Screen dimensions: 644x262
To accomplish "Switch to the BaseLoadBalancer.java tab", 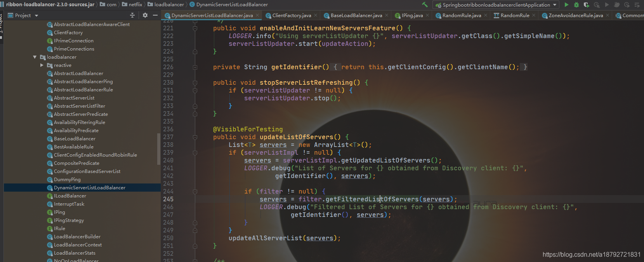I will pyautogui.click(x=356, y=16).
